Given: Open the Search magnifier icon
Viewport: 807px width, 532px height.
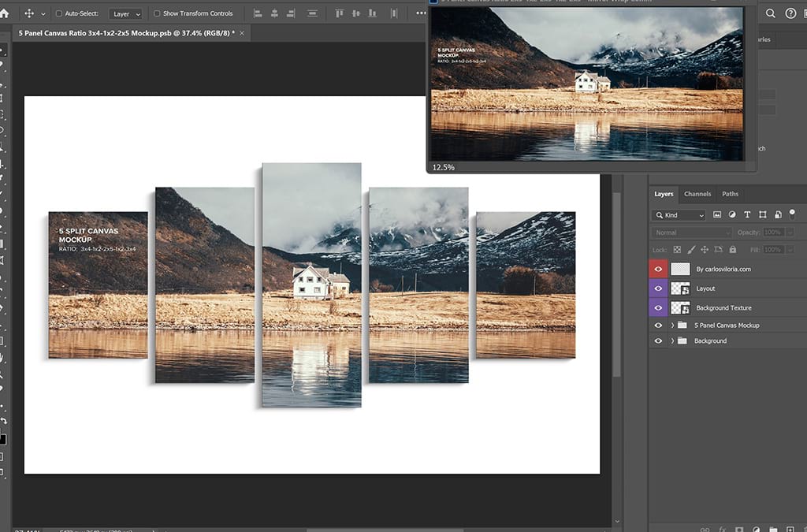Looking at the screenshot, I should pyautogui.click(x=771, y=13).
